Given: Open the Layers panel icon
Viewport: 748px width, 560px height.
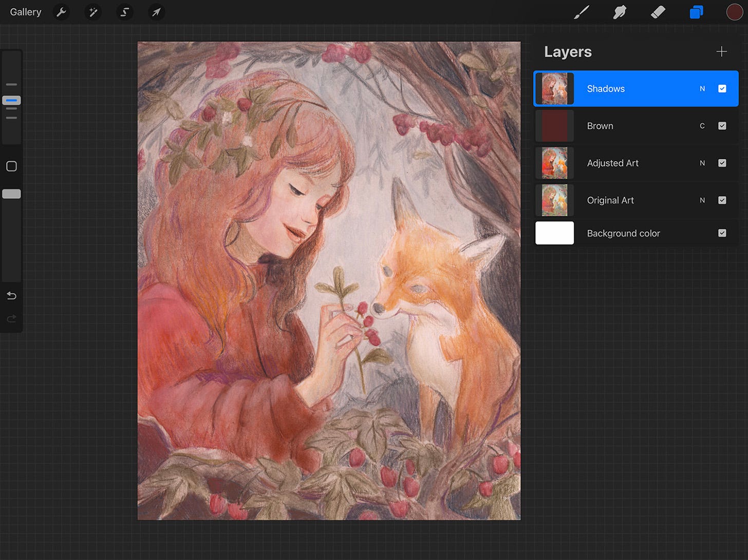Looking at the screenshot, I should click(696, 12).
